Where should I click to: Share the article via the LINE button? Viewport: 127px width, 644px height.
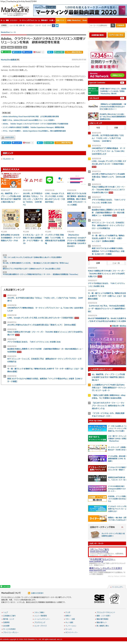coord(6,52)
